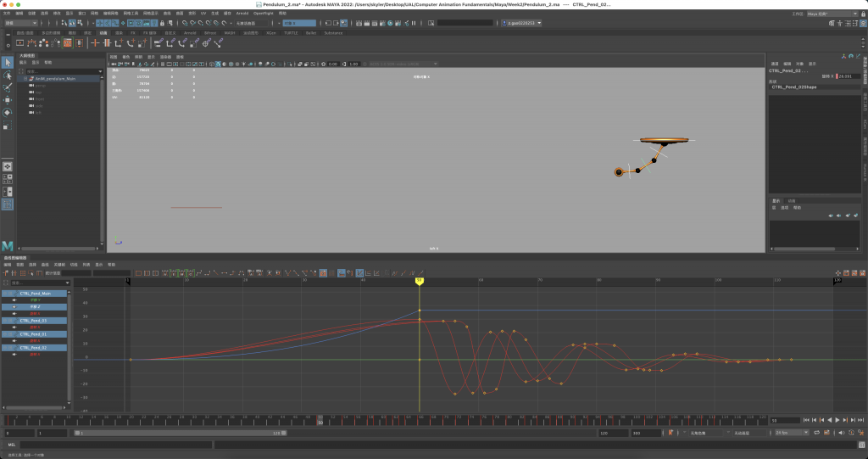Image resolution: width=868 pixels, height=459 pixels.
Task: Switch to the Bifrost shelf tab
Action: coord(210,33)
